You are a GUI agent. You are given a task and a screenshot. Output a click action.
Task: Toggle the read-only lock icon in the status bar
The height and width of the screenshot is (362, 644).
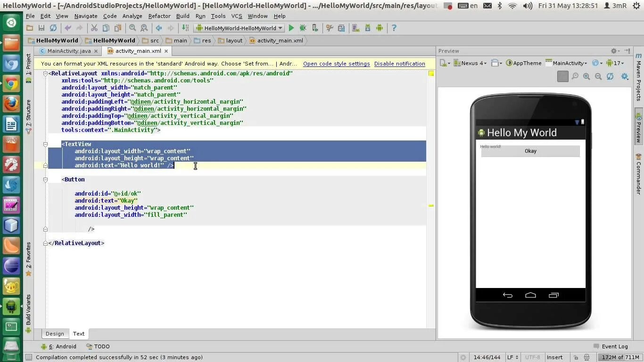[x=576, y=357]
